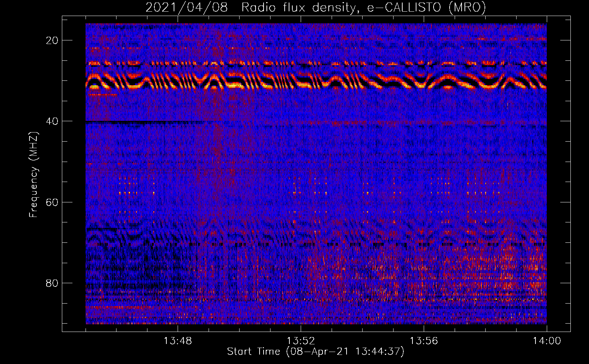Click the 40 MHz frequency tick label
The image size is (589, 364).
coord(52,121)
